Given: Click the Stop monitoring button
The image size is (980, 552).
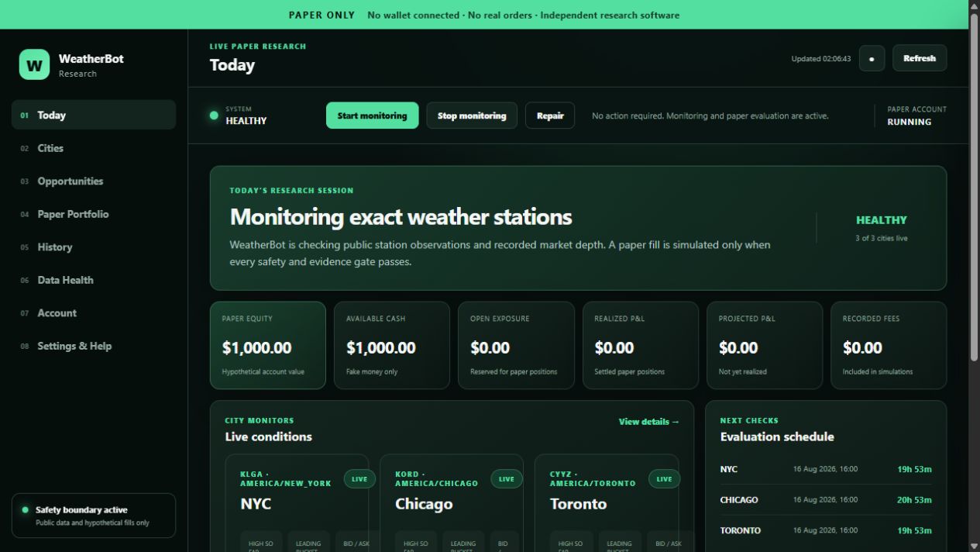Looking at the screenshot, I should (x=472, y=116).
